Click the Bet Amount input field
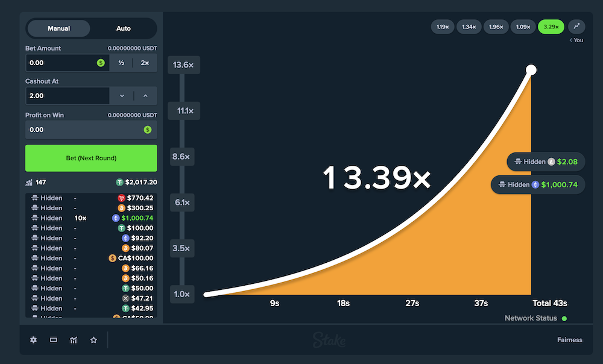 click(60, 63)
